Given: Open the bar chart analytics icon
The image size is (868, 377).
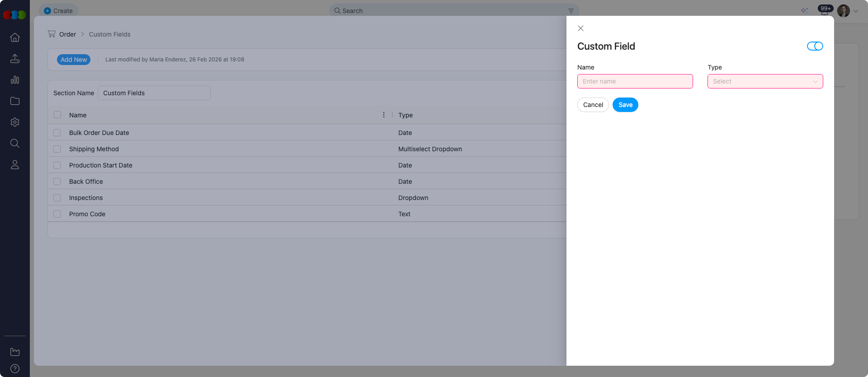Looking at the screenshot, I should coord(15,80).
